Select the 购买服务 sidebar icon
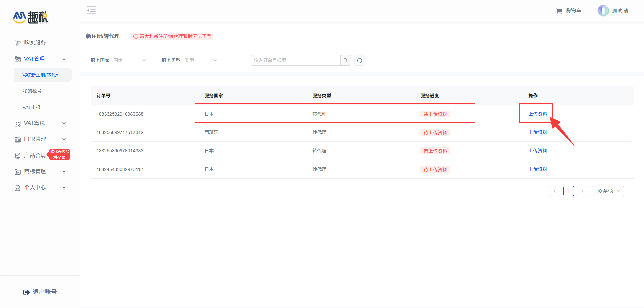This screenshot has height=308, width=644. pyautogui.click(x=18, y=43)
